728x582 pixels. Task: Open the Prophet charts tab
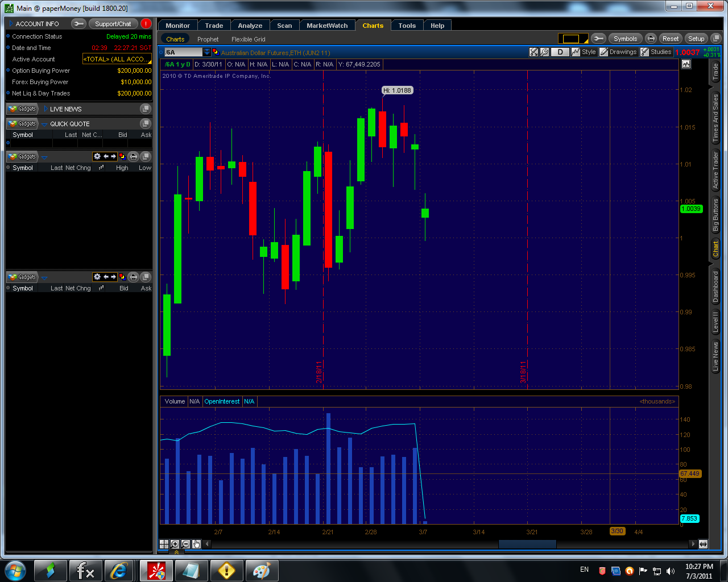tap(208, 39)
